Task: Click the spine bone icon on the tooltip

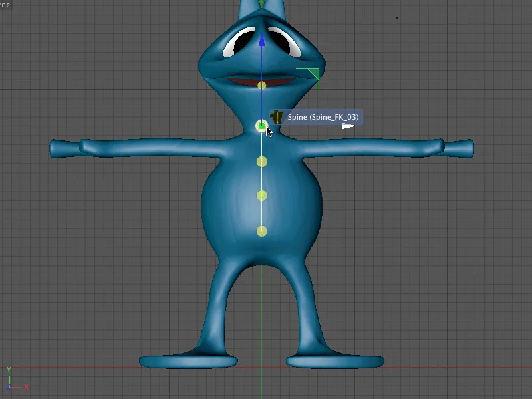Action: 277,116
